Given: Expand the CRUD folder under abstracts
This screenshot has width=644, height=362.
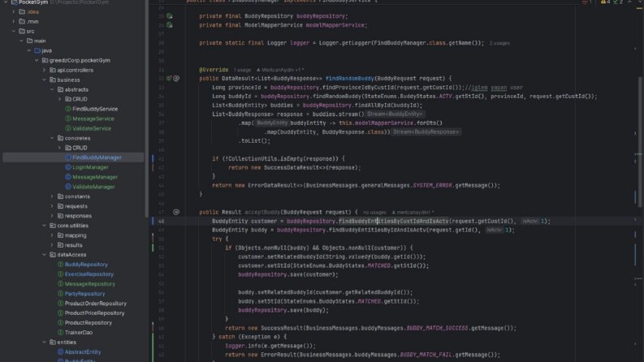Looking at the screenshot, I should click(x=60, y=99).
